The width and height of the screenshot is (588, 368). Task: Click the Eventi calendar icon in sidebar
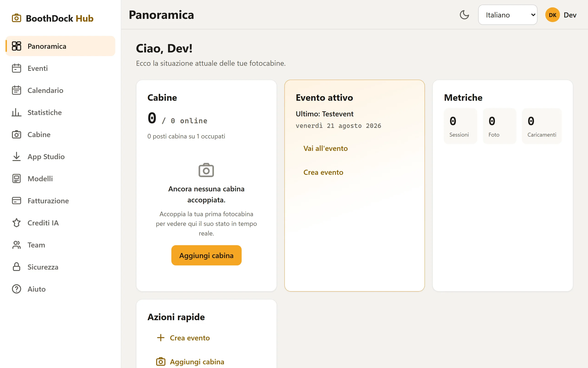17,68
